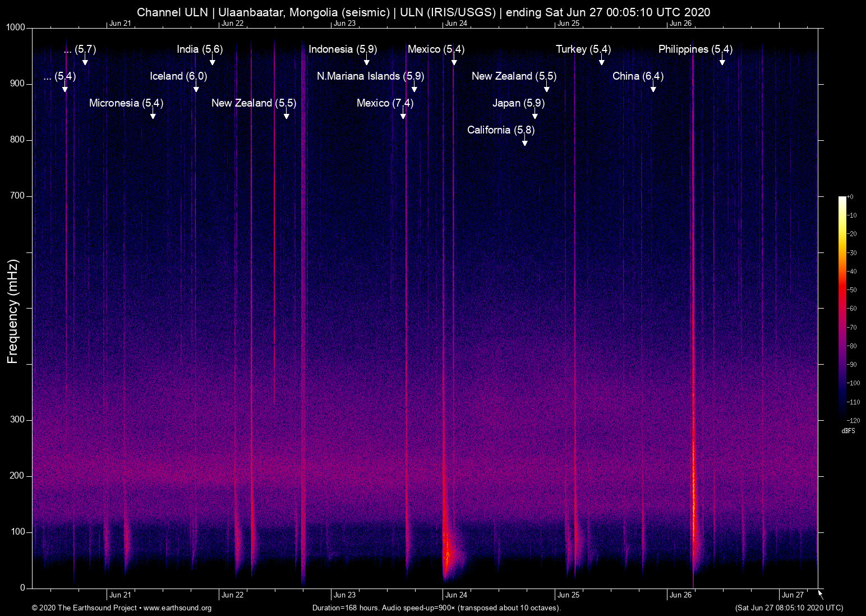Click the 900 mHz frequency tick
This screenshot has height=616, width=866.
tap(19, 84)
